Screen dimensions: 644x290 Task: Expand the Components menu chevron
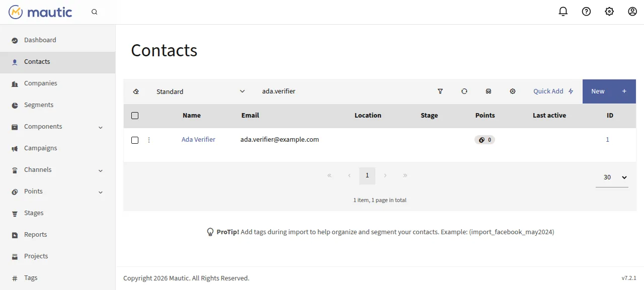[x=101, y=127]
